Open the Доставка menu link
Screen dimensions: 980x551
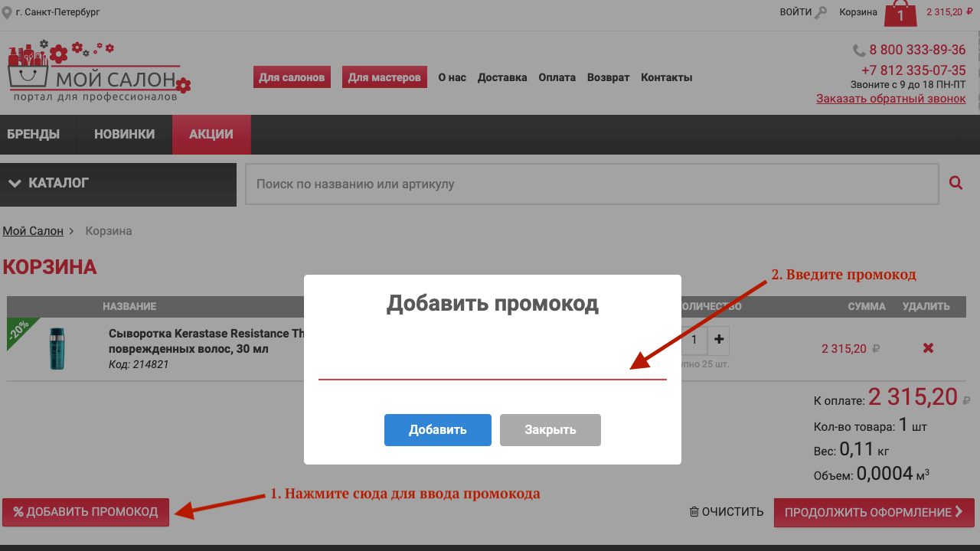502,77
